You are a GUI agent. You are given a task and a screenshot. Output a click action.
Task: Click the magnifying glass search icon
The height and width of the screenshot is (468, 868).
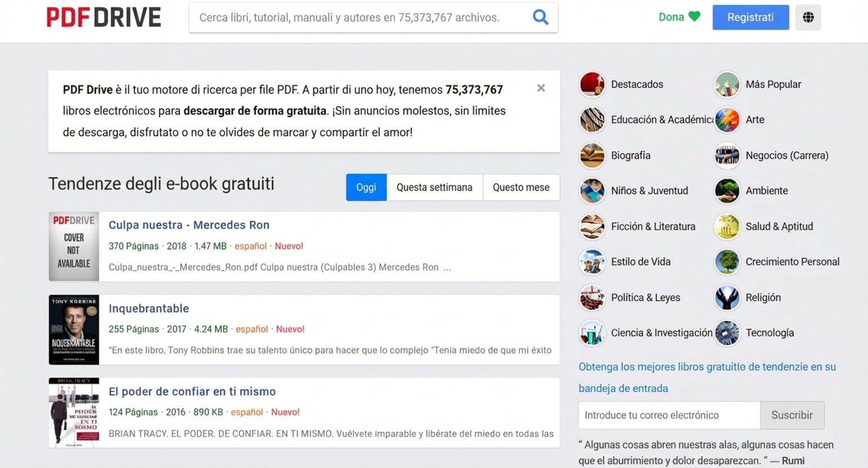(x=540, y=17)
